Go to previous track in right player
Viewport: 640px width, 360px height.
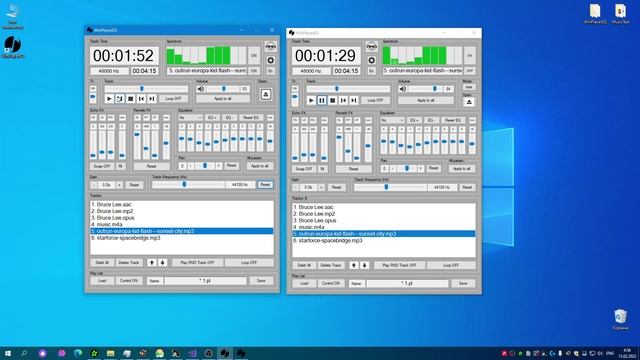tap(343, 100)
